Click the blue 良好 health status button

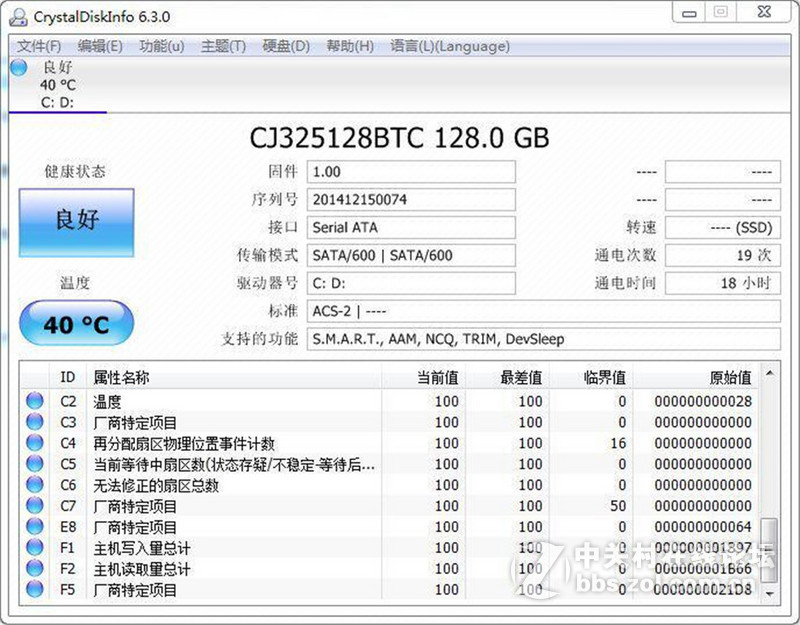click(x=77, y=222)
